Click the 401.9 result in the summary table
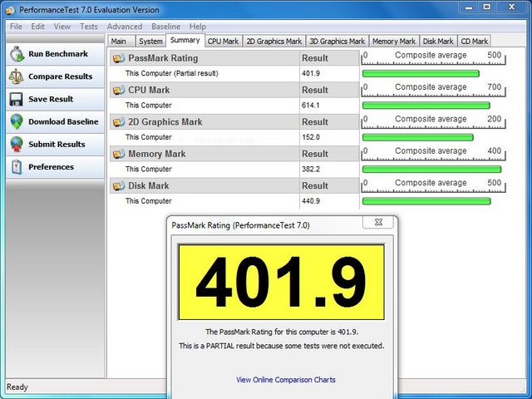Viewport: 532px width, 399px height. click(x=311, y=74)
